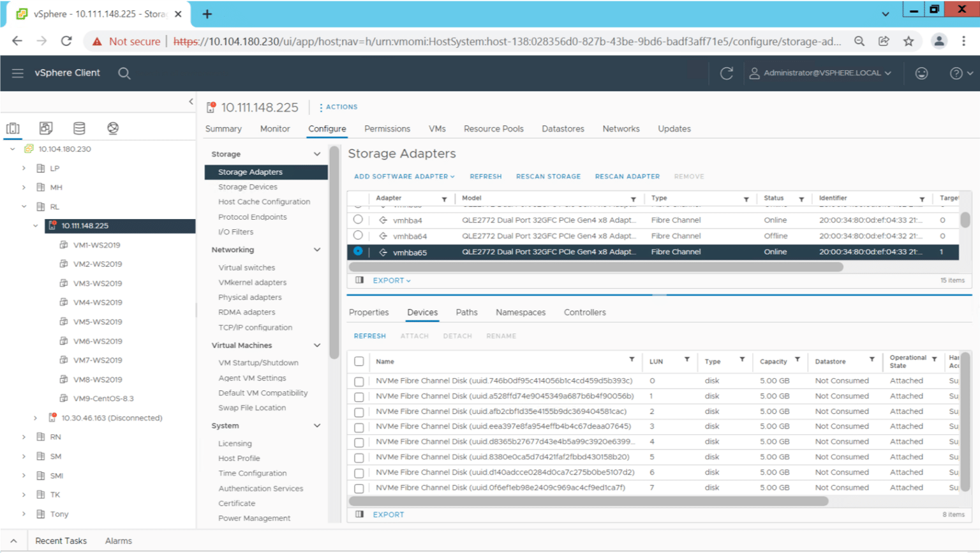Click Rescan Adapter button

point(627,177)
